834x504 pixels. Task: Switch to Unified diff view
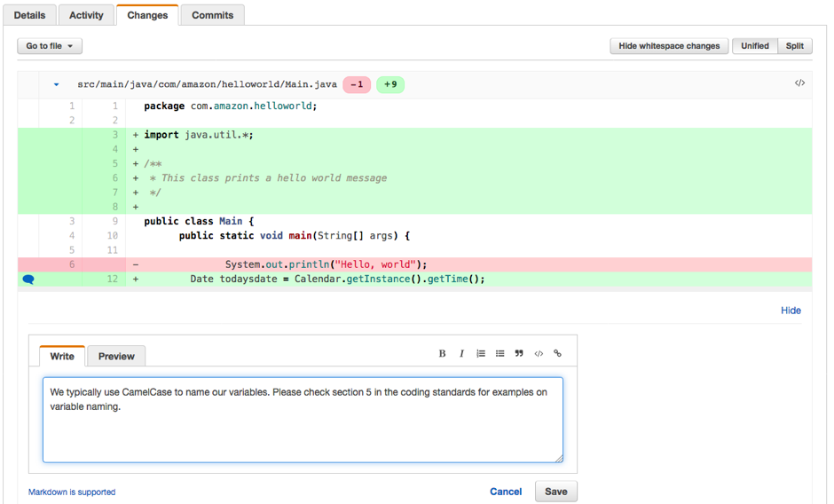click(755, 46)
